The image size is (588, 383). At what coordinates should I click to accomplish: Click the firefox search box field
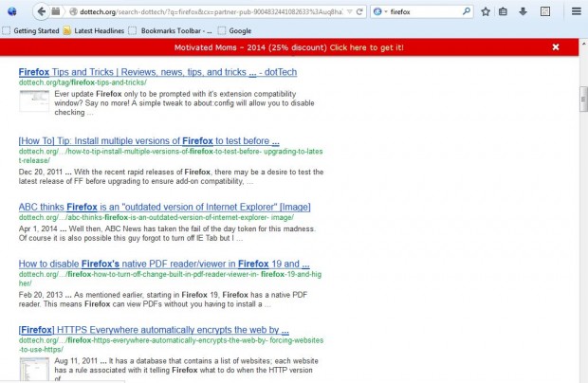(x=424, y=11)
